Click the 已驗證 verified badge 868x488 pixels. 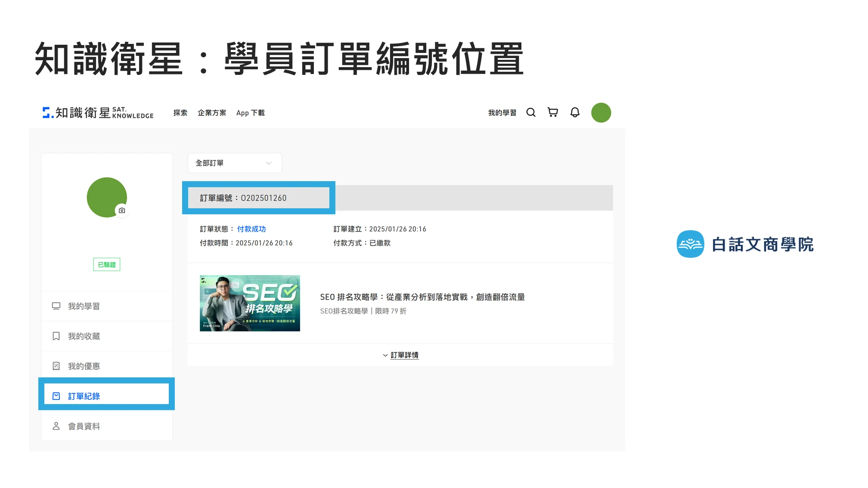[107, 265]
